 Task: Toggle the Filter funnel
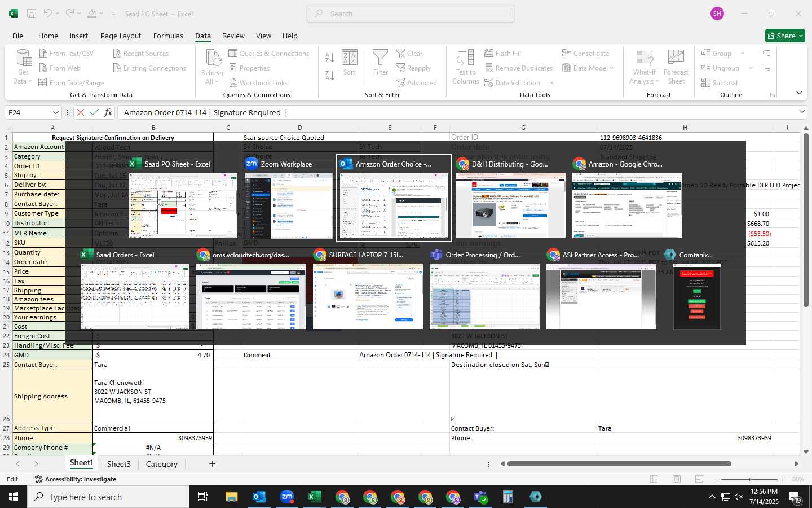pos(381,63)
